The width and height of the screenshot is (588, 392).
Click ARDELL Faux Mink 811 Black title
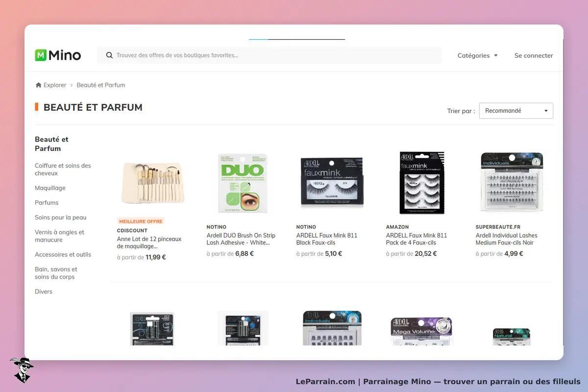[x=327, y=239]
